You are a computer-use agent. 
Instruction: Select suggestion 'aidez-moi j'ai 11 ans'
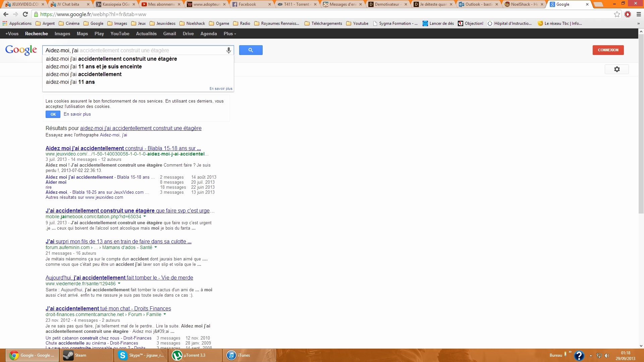[138, 82]
